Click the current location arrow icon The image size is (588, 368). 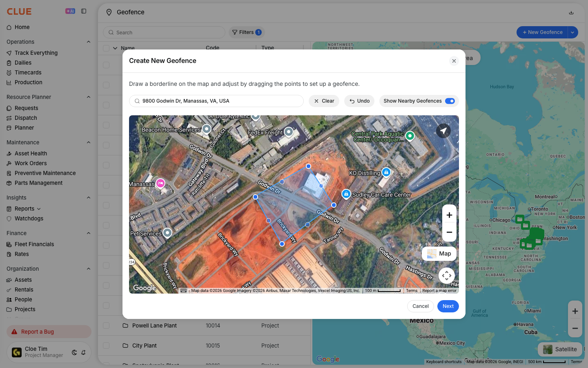pos(443,131)
